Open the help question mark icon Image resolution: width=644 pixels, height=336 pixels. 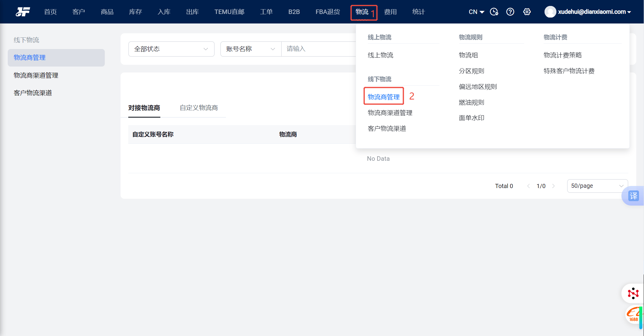[510, 12]
